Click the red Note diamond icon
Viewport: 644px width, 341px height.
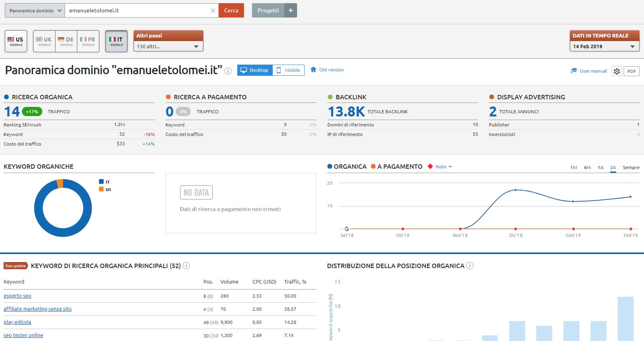(430, 166)
